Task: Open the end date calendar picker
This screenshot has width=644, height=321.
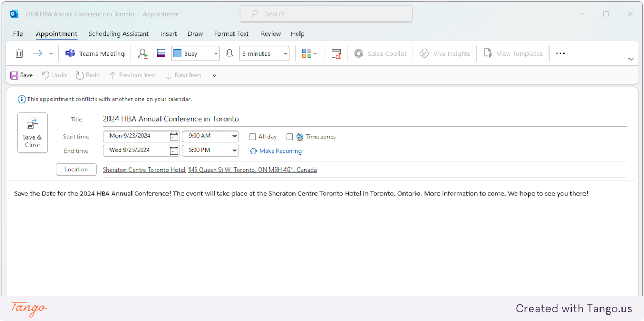Action: coord(174,151)
